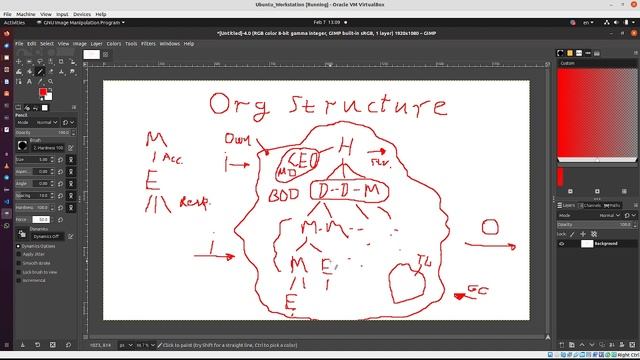Viewport: 640px width, 360px height.
Task: Switch to the Paths tab
Action: tap(612, 205)
